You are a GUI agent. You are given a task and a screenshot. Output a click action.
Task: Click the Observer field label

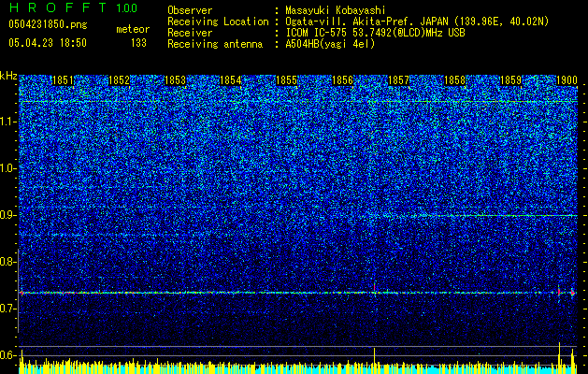(x=190, y=10)
